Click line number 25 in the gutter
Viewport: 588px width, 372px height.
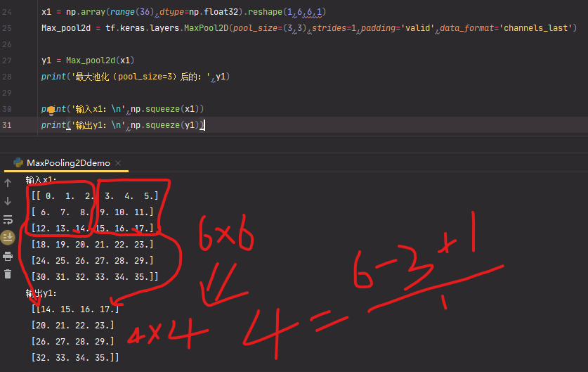click(7, 28)
